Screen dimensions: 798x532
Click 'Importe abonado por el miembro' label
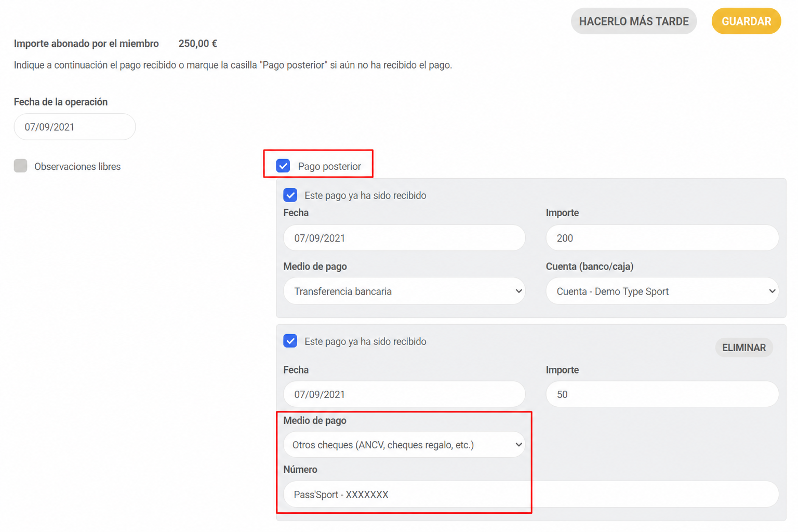pyautogui.click(x=86, y=44)
